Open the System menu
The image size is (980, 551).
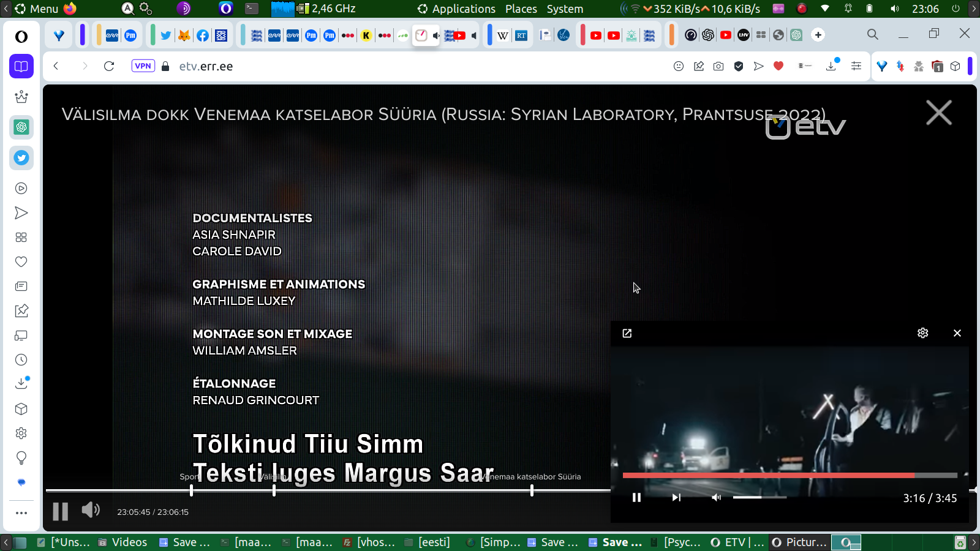(565, 9)
